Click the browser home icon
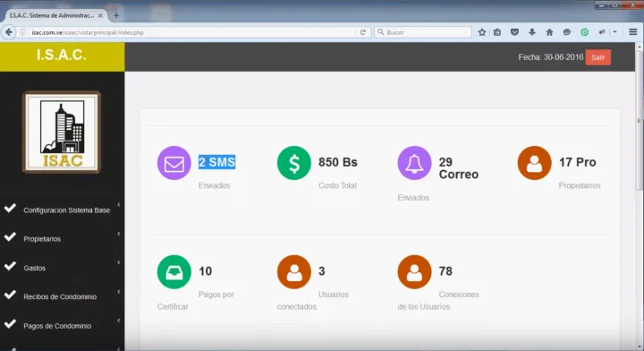 pos(549,32)
